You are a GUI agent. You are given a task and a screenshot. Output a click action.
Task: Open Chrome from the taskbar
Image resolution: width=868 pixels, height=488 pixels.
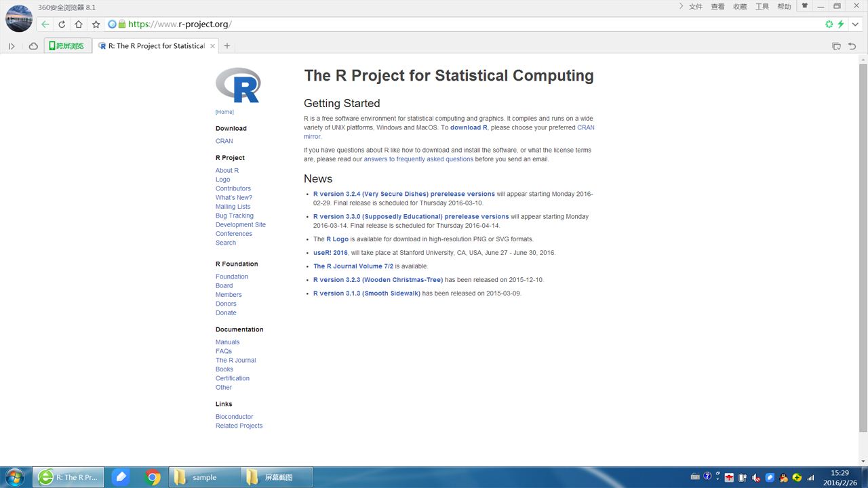153,477
